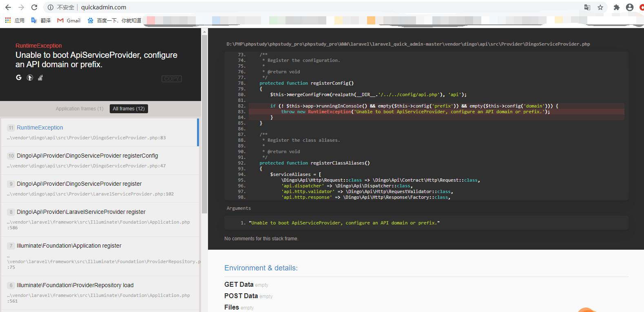Bookmark this page with the star icon
The height and width of the screenshot is (312, 644).
click(600, 7)
